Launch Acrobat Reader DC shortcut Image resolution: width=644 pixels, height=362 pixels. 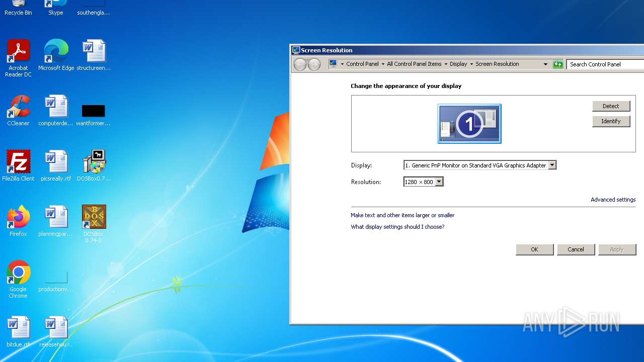[18, 58]
